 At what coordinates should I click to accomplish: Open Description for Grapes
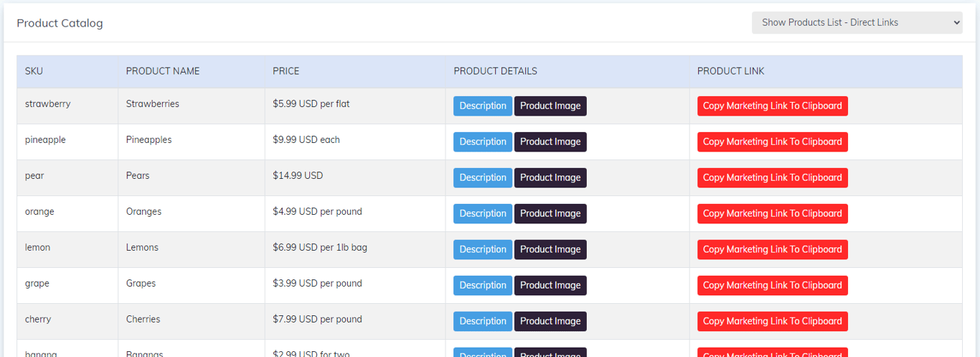483,286
